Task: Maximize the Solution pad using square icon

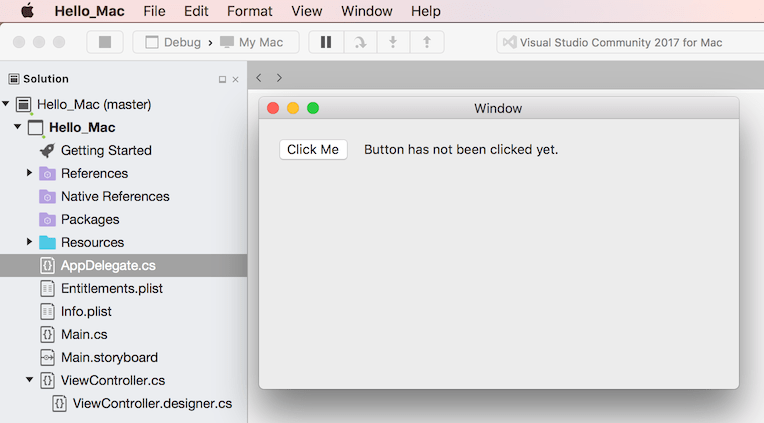Action: 222,79
